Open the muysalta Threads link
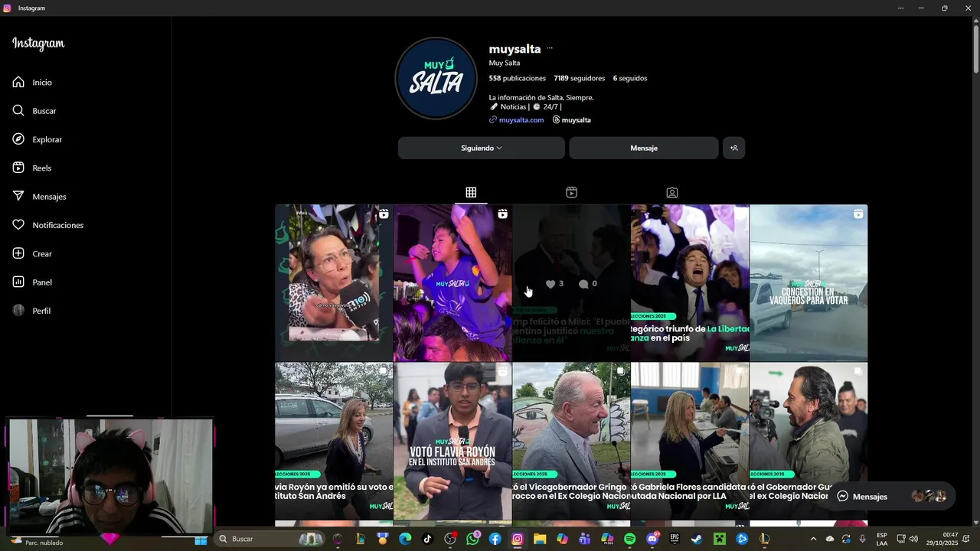Image resolution: width=980 pixels, height=551 pixels. click(x=572, y=120)
